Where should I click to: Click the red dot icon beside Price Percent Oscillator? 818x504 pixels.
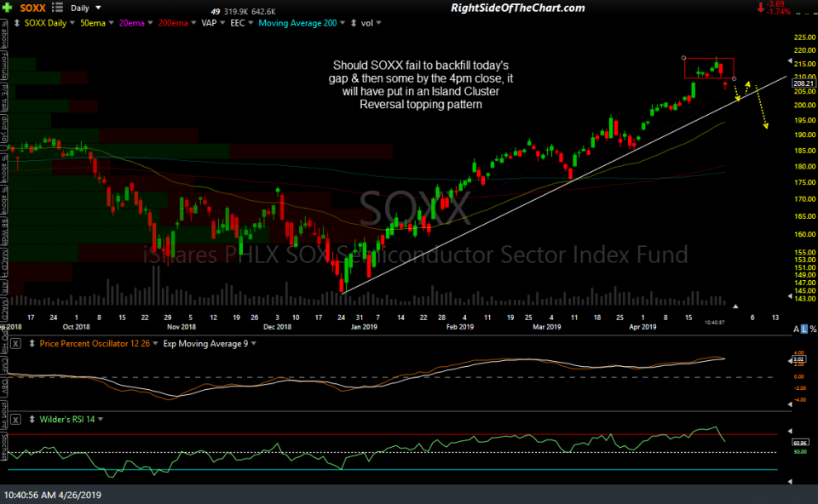tap(32, 343)
